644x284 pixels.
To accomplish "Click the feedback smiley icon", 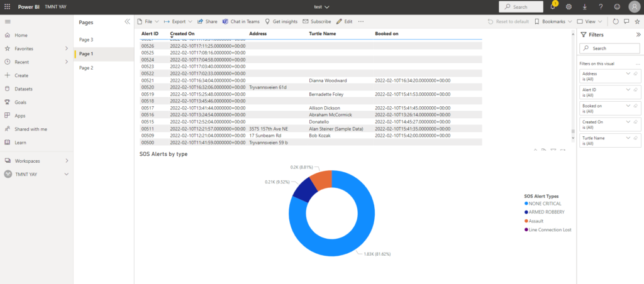I will point(617,7).
